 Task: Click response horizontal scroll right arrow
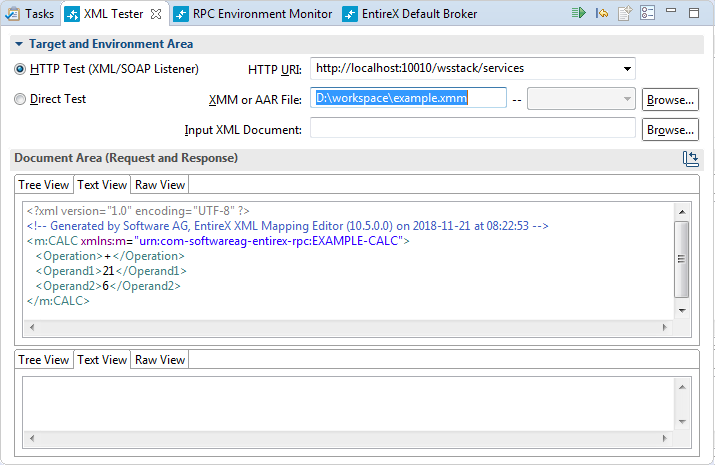point(665,439)
